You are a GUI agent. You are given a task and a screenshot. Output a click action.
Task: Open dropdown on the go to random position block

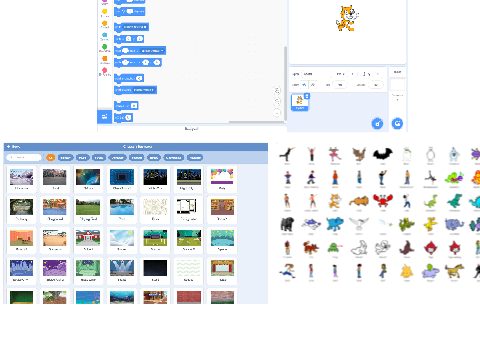coord(136,27)
